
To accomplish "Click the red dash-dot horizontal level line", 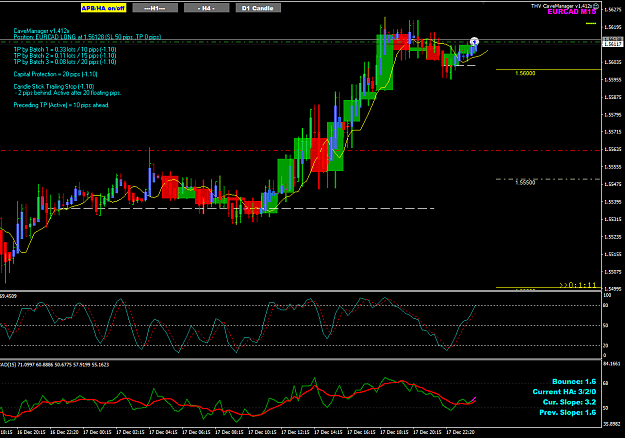I will pos(300,151).
